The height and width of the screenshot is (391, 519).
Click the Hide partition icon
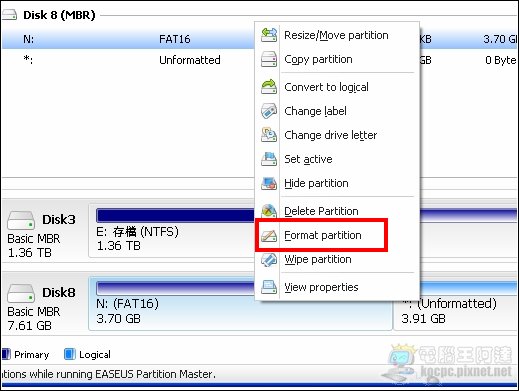[269, 183]
